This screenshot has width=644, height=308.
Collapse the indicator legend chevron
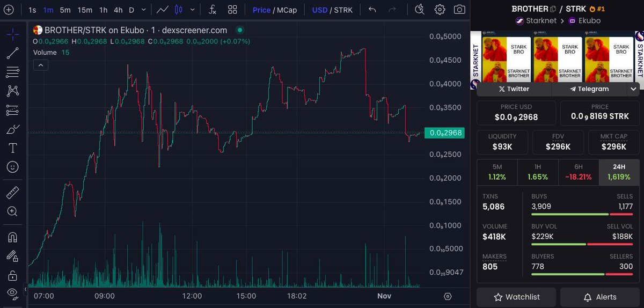point(41,65)
